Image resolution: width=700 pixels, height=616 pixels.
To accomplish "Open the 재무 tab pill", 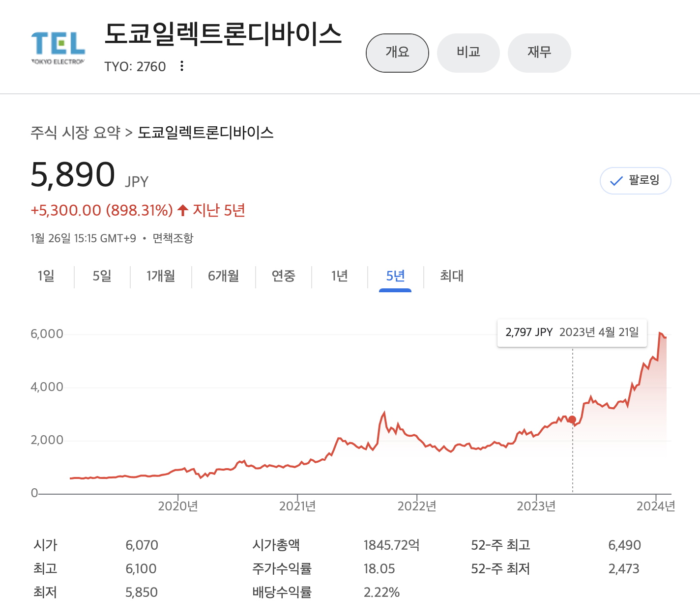I will pos(539,53).
